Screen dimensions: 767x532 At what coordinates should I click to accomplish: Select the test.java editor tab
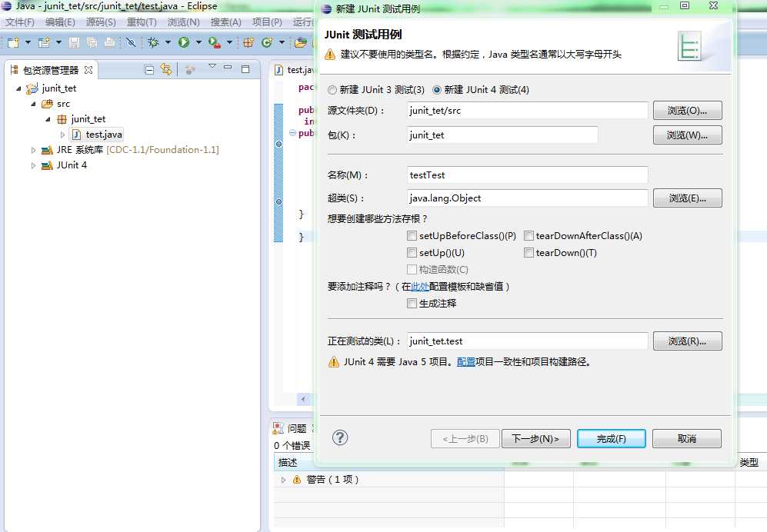[294, 70]
